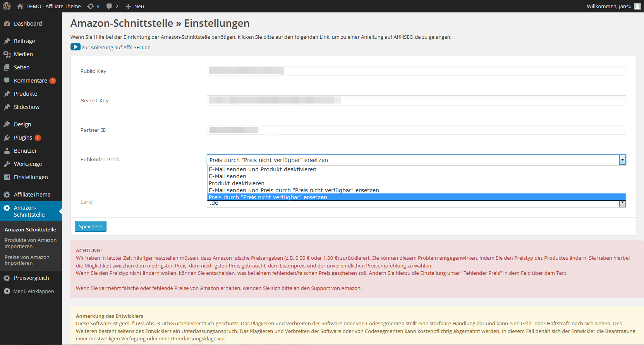The image size is (644, 345).
Task: Click into the Secret Key field
Action: [x=416, y=100]
